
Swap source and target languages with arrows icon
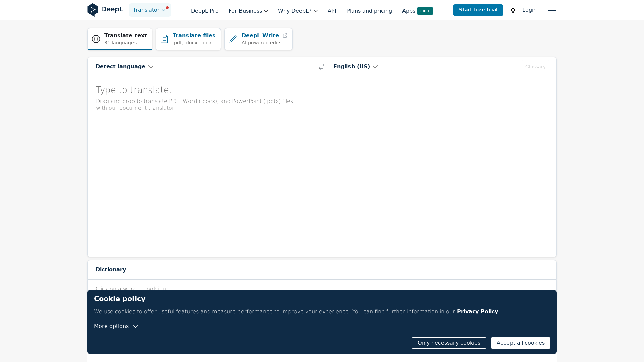tap(321, 66)
